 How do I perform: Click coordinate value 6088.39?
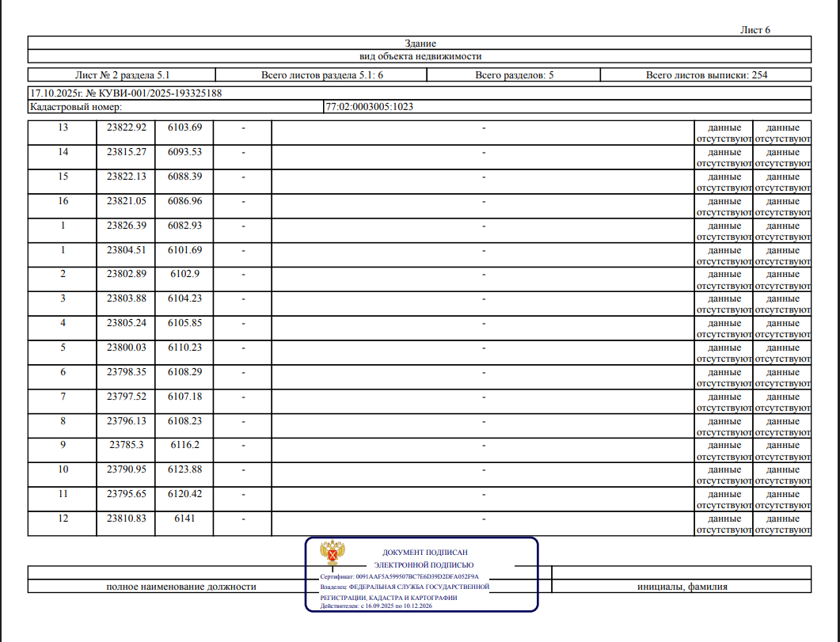pos(184,177)
